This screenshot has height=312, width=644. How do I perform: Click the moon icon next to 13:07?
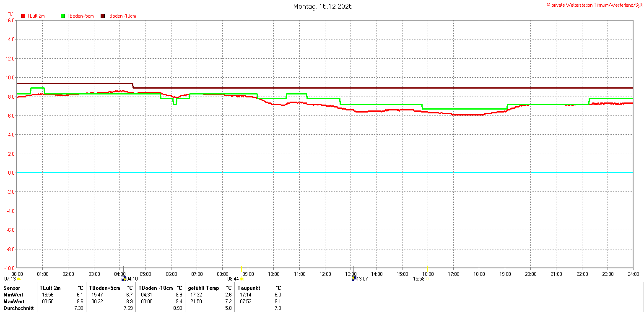pyautogui.click(x=354, y=279)
